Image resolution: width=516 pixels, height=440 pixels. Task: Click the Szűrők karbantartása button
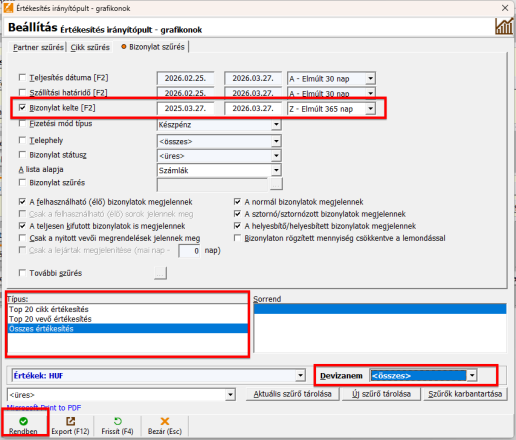tap(465, 394)
